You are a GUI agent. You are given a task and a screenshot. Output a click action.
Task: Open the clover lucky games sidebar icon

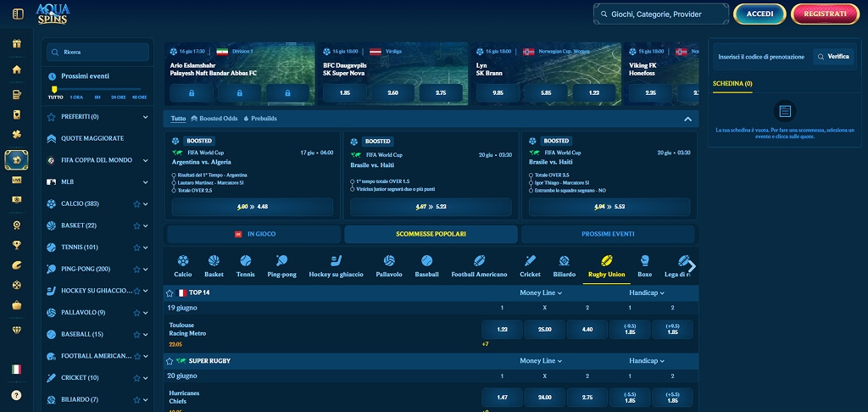pos(17,135)
